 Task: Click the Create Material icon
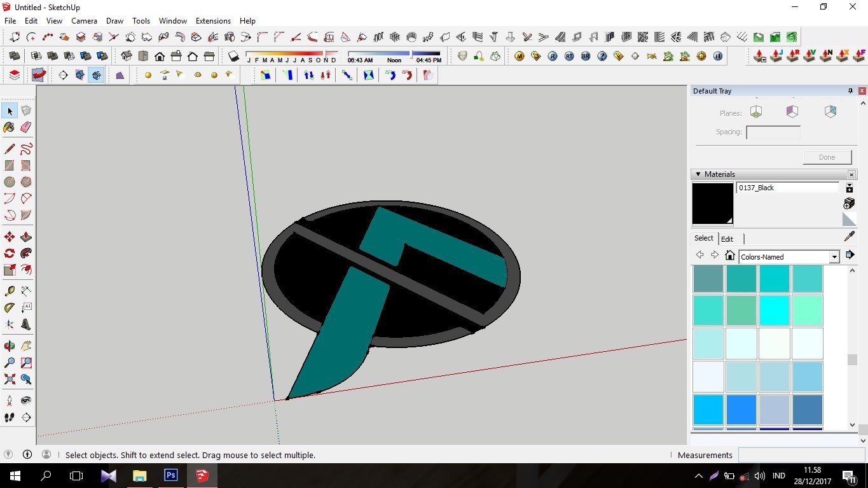(x=849, y=204)
